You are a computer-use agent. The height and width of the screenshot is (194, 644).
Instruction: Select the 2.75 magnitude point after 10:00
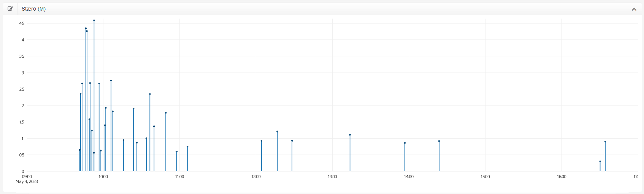coord(111,80)
